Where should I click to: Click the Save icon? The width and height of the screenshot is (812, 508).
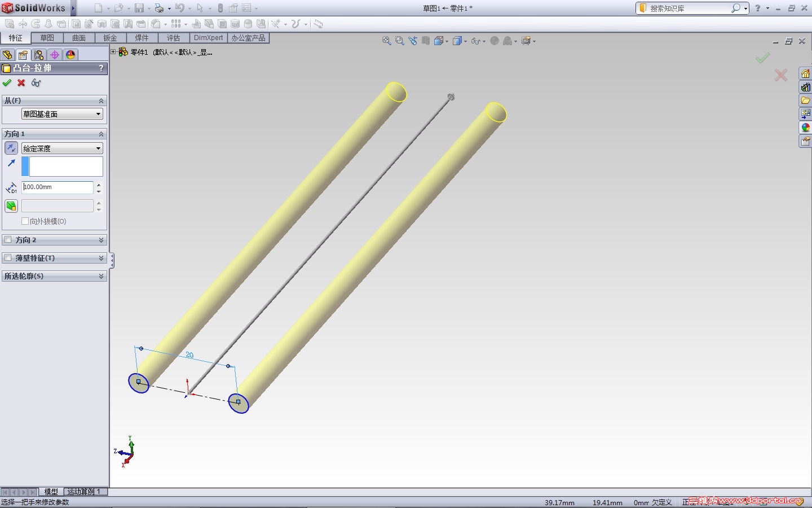click(139, 8)
